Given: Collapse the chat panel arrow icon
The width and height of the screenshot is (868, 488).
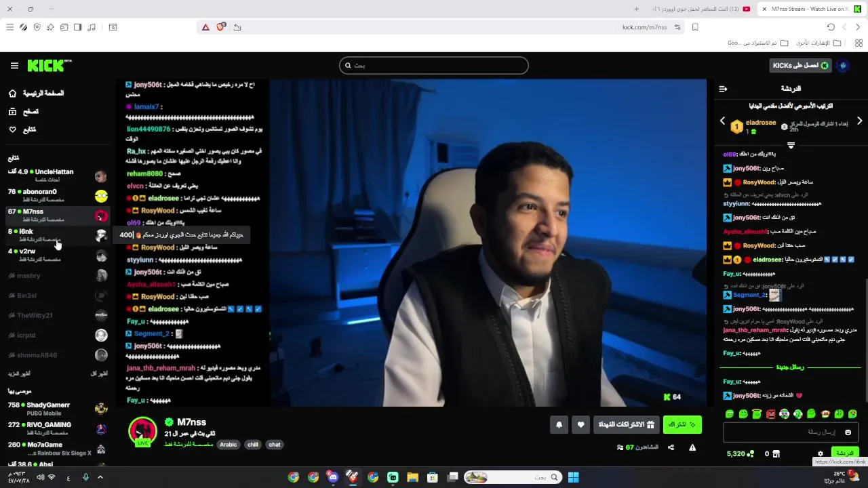Looking at the screenshot, I should [723, 89].
